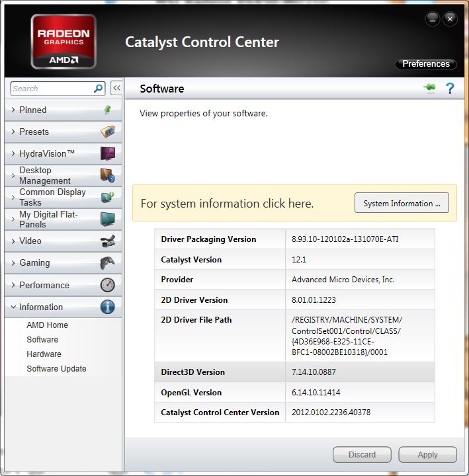Click the Performance gauge icon
The height and width of the screenshot is (476, 469).
108,285
